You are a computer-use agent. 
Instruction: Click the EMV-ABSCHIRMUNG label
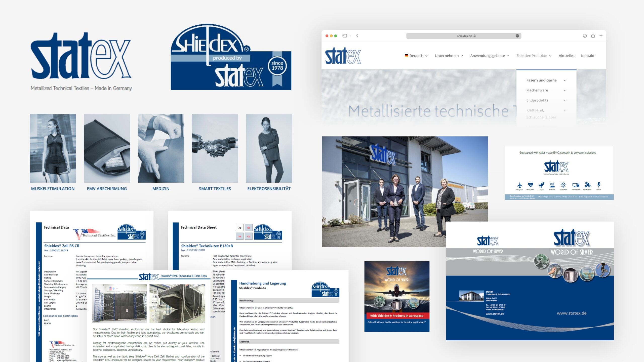[x=107, y=189]
